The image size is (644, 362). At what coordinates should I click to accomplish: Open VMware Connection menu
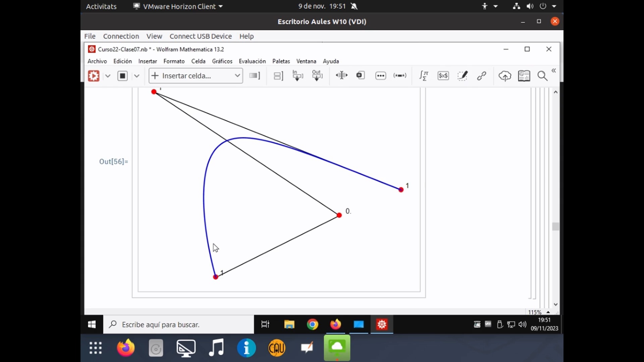click(121, 36)
